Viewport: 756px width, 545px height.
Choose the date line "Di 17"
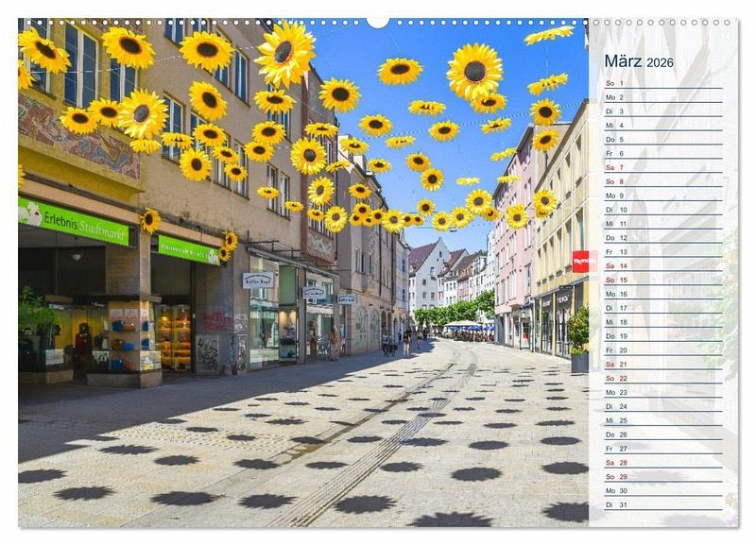(663, 308)
